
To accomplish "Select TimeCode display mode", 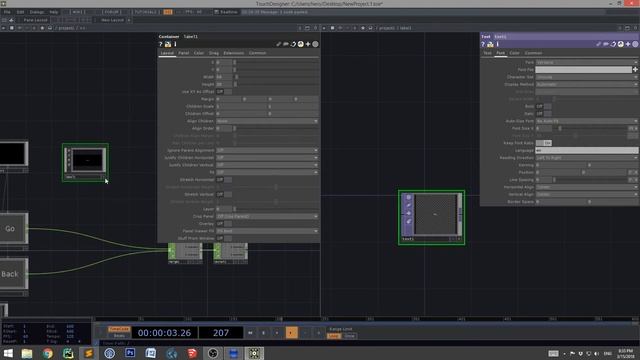I will click(119, 329).
